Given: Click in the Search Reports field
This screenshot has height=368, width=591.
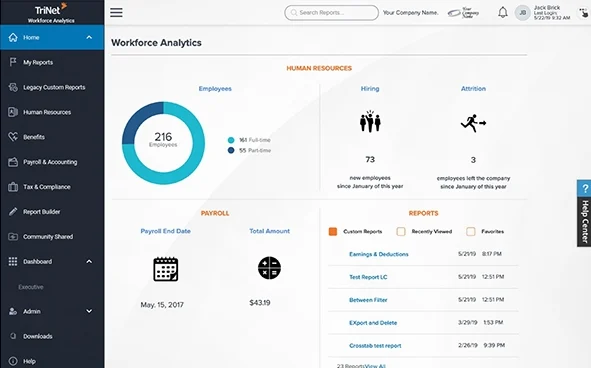Looking at the screenshot, I should [331, 12].
